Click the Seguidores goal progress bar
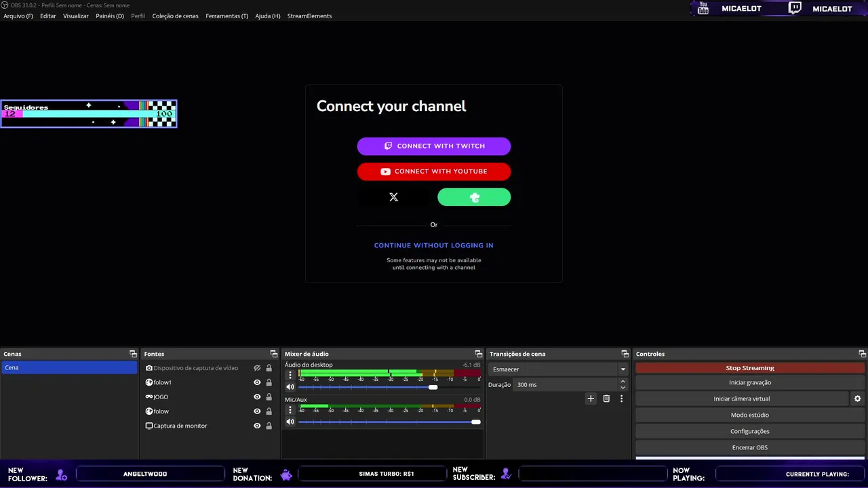The height and width of the screenshot is (488, 868). (89, 114)
